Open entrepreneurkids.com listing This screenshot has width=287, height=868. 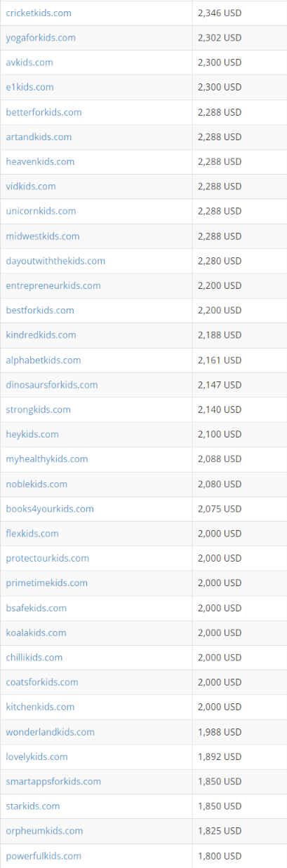[x=53, y=286]
